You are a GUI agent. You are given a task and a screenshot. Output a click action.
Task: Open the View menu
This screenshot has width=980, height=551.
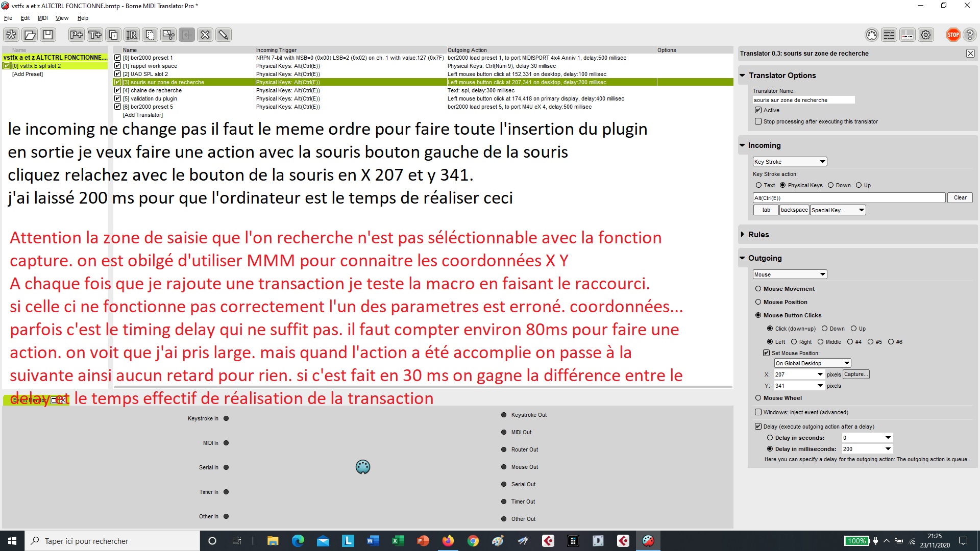(62, 18)
